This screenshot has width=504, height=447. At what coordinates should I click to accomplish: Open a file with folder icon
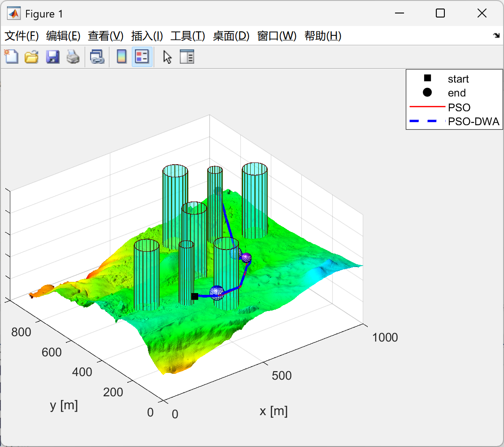31,57
